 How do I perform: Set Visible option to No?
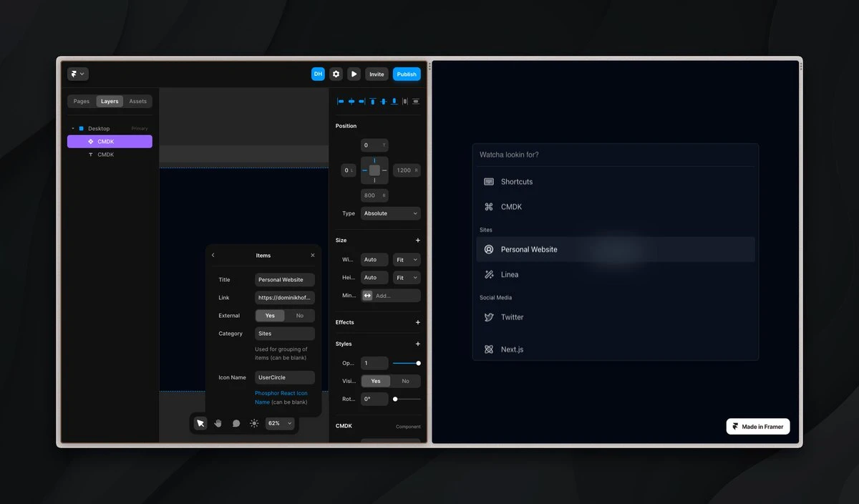[x=405, y=381]
